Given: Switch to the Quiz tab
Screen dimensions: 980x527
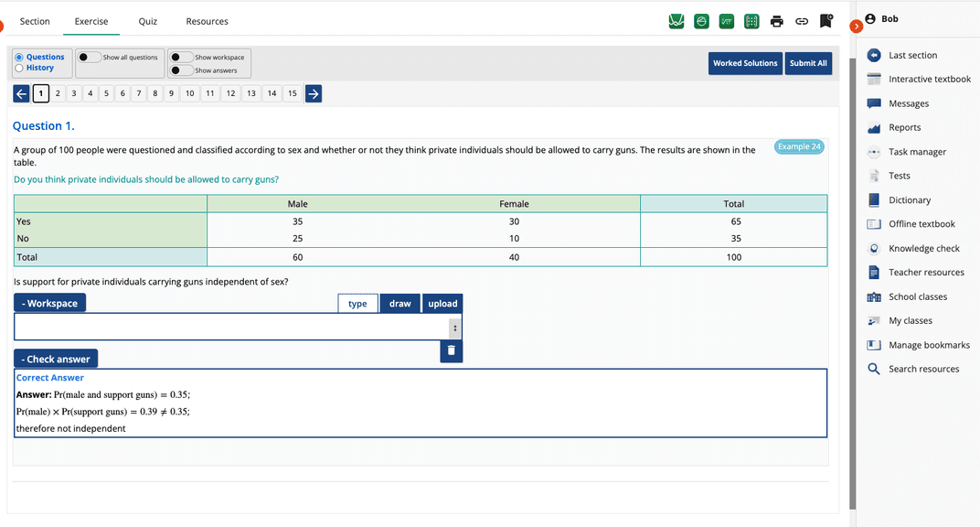Looking at the screenshot, I should (147, 21).
